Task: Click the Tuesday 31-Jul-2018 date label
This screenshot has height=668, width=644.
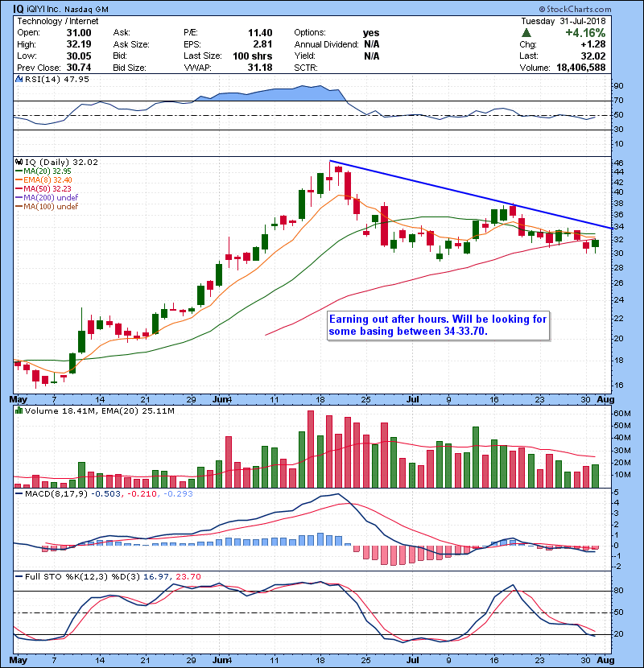Action: coord(563,21)
